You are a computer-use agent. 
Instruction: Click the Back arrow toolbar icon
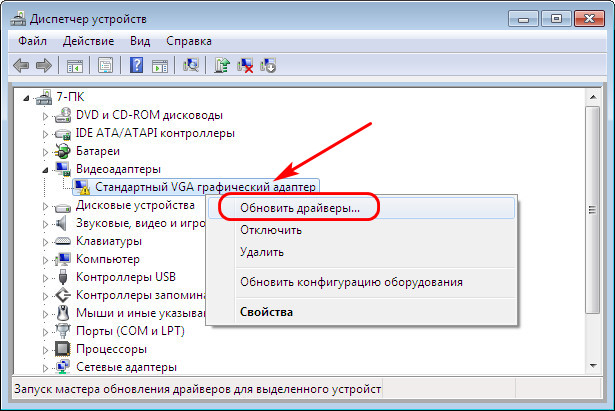pyautogui.click(x=21, y=65)
